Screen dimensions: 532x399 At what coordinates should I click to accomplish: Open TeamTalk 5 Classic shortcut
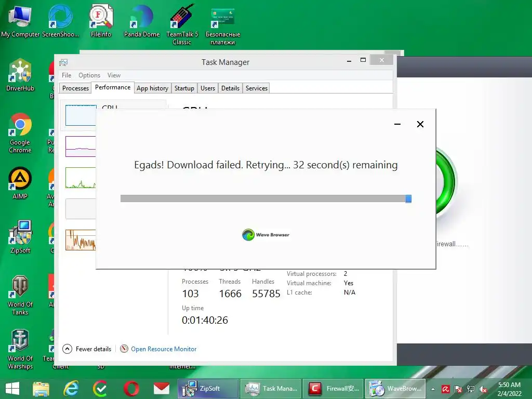coord(182,24)
